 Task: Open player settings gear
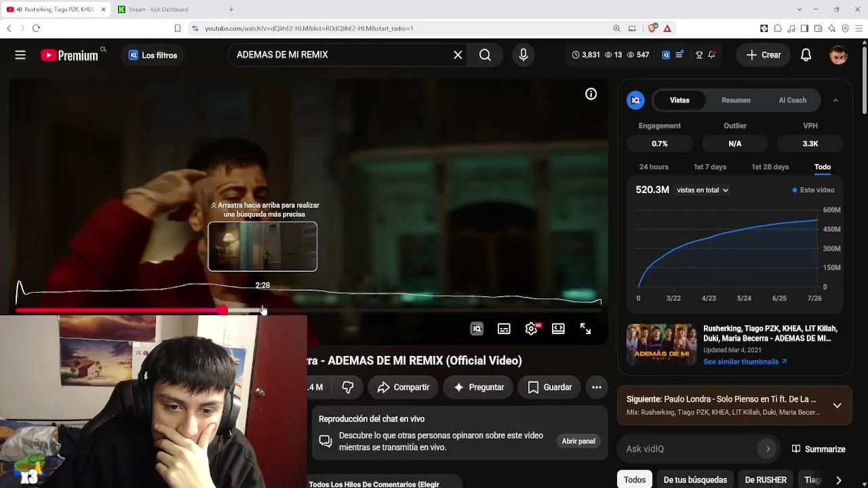coord(531,329)
